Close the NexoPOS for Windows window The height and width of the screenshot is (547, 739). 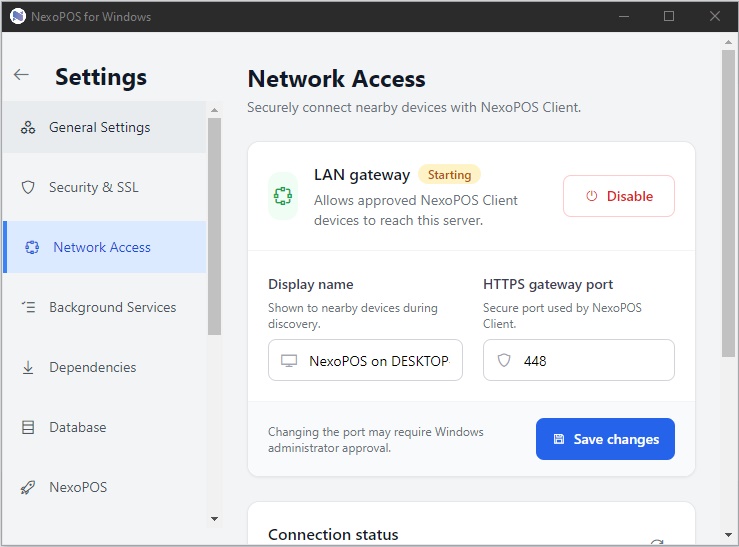714,16
